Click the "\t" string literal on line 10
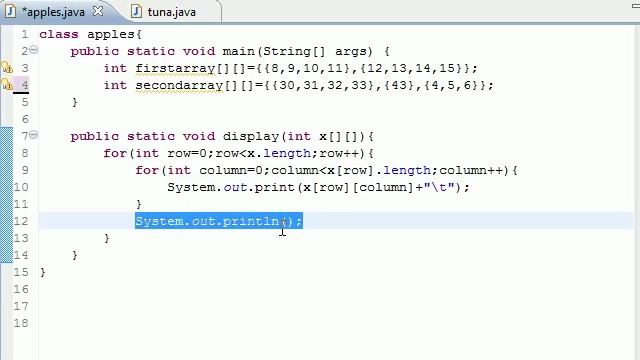This screenshot has width=640, height=360. pyautogui.click(x=439, y=187)
